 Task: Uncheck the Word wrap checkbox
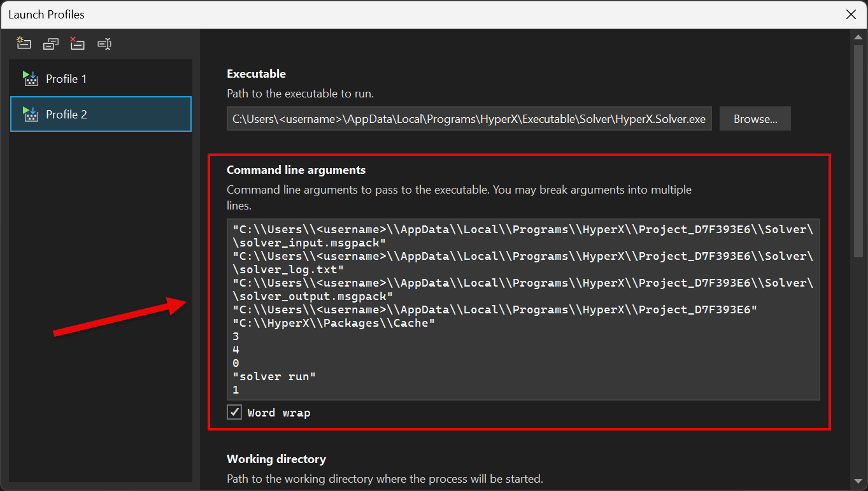[x=235, y=413]
